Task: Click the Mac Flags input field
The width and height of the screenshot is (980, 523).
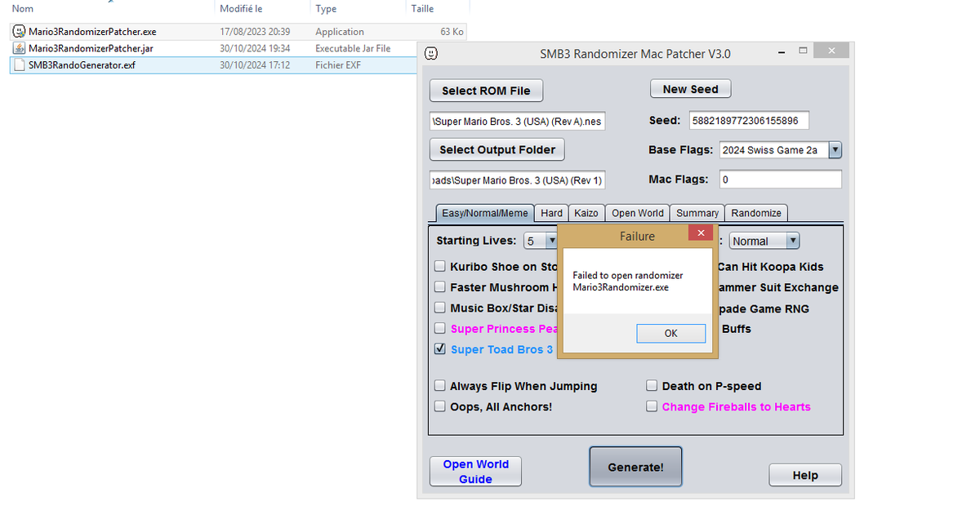Action: 781,180
